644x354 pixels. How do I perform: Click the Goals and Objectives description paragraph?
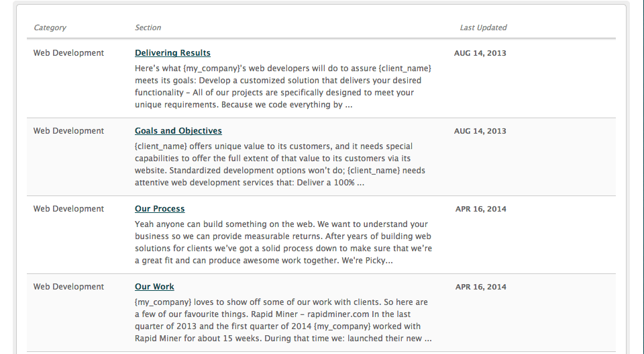[x=280, y=165]
